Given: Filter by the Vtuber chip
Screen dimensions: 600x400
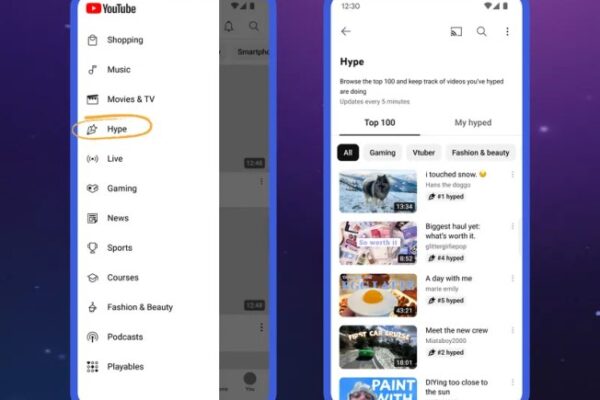Looking at the screenshot, I should point(424,153).
